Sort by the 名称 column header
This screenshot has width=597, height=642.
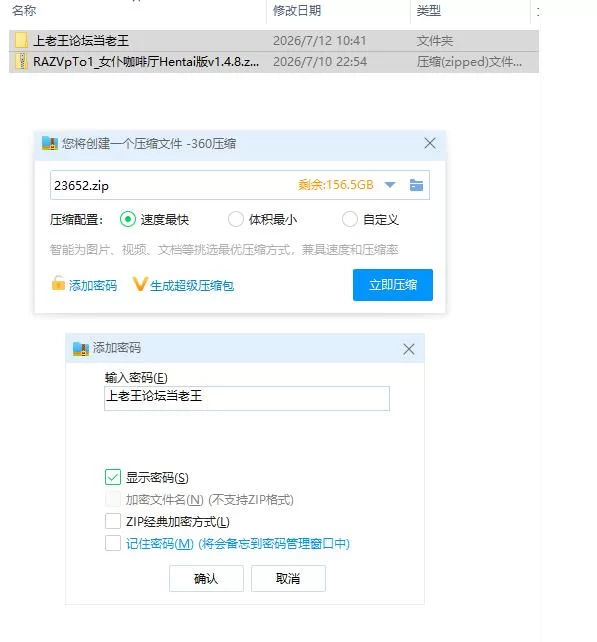(x=24, y=11)
